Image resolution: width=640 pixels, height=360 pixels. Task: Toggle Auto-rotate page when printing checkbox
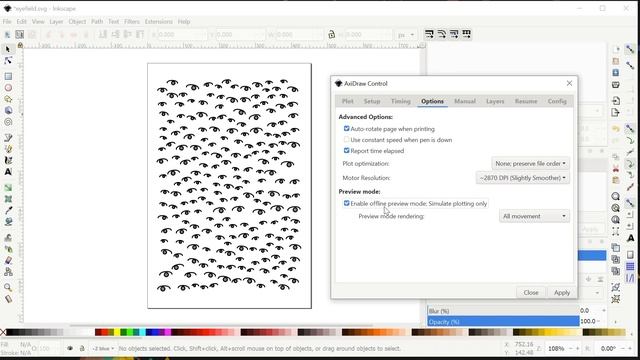coord(347,129)
